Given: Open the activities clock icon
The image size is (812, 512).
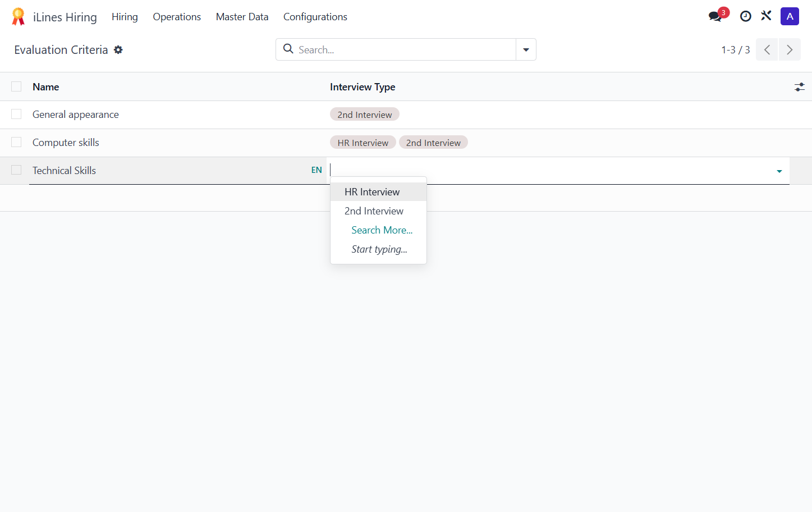Looking at the screenshot, I should [745, 16].
